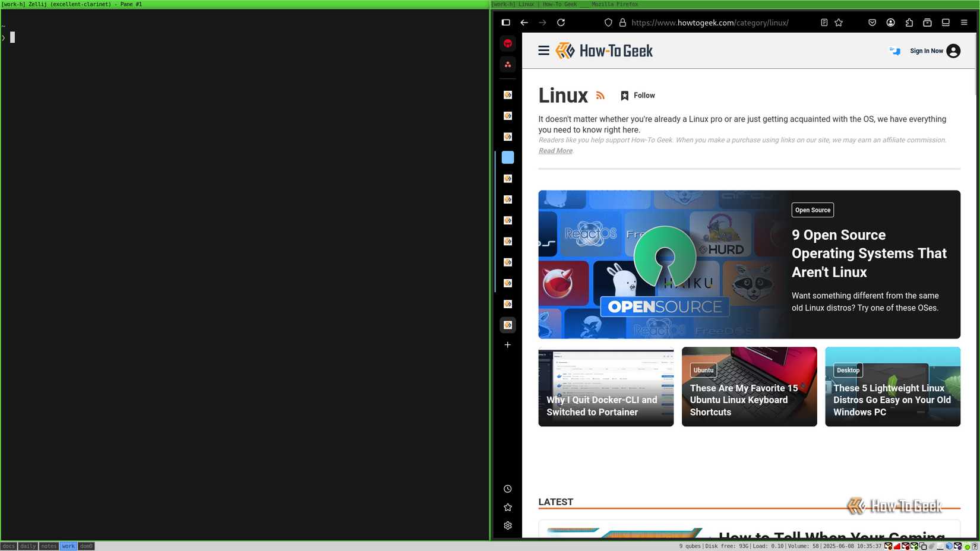This screenshot has height=551, width=980.
Task: Click the RSS feed icon beside Linux heading
Action: [x=600, y=95]
